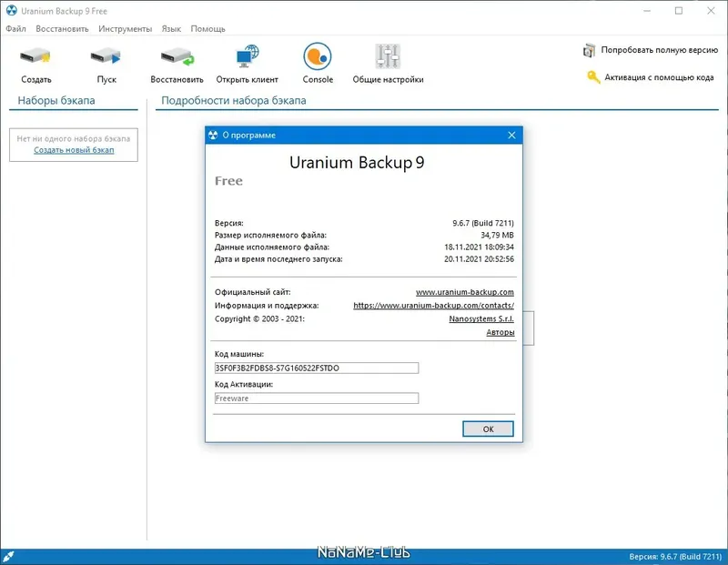This screenshot has height=565, width=728.
Task: Open the Console orange circle icon
Action: coord(318,56)
